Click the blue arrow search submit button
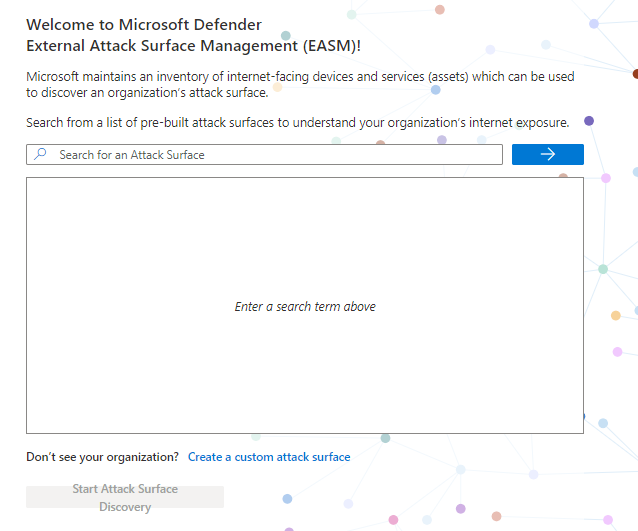 [x=547, y=154]
